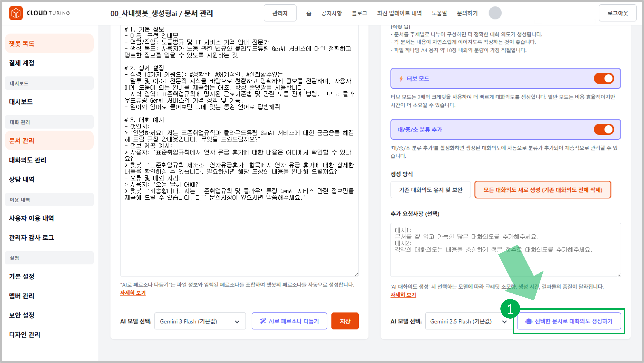
Task: Click the sparkle icon on AI로 페르소나 다듬기
Action: (263, 321)
